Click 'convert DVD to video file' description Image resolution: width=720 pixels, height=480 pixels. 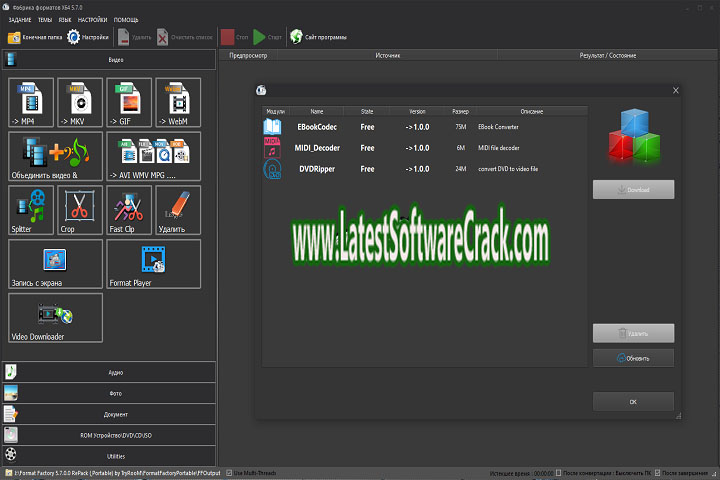(x=508, y=169)
